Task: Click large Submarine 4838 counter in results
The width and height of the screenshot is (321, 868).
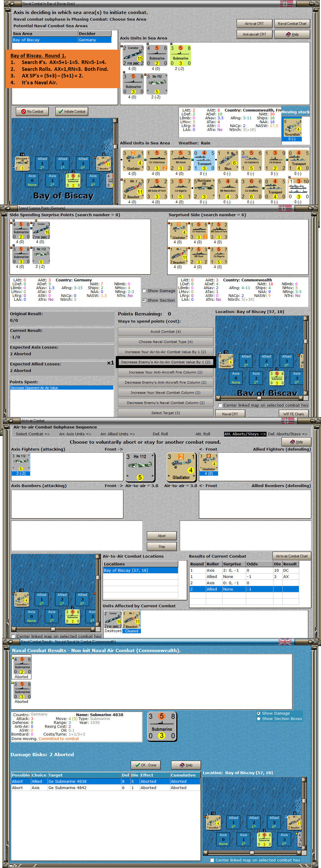Action: pos(162,727)
